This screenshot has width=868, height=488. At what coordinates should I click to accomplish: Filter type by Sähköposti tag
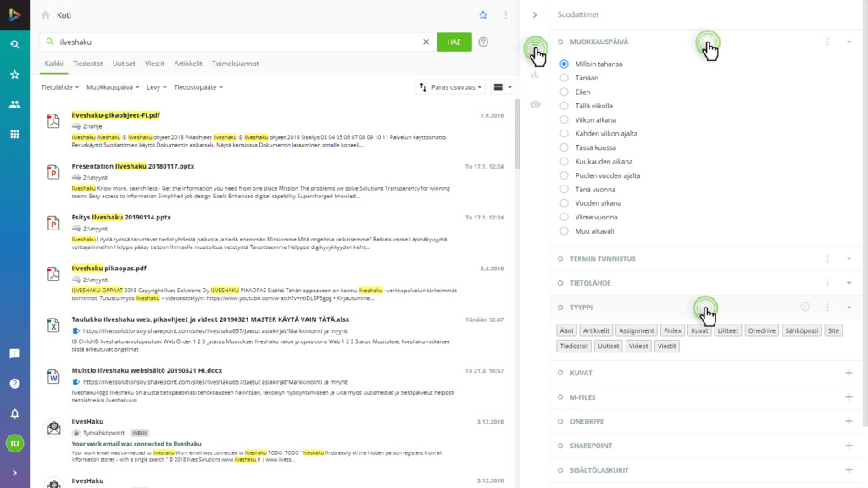click(x=801, y=330)
